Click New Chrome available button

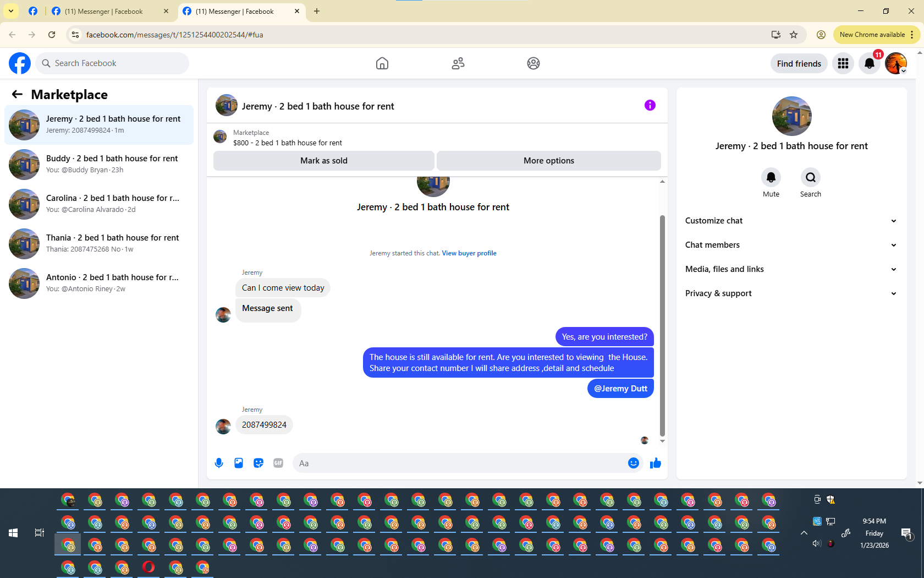click(x=872, y=35)
